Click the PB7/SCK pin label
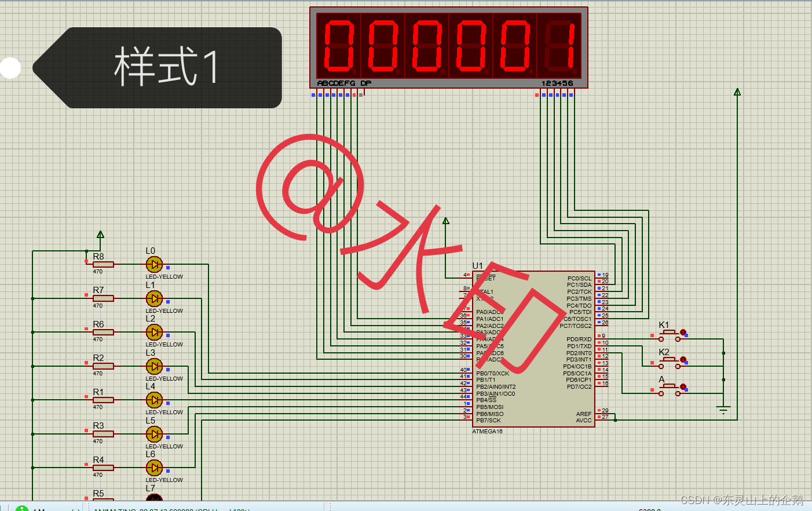The width and height of the screenshot is (812, 511). (x=489, y=421)
